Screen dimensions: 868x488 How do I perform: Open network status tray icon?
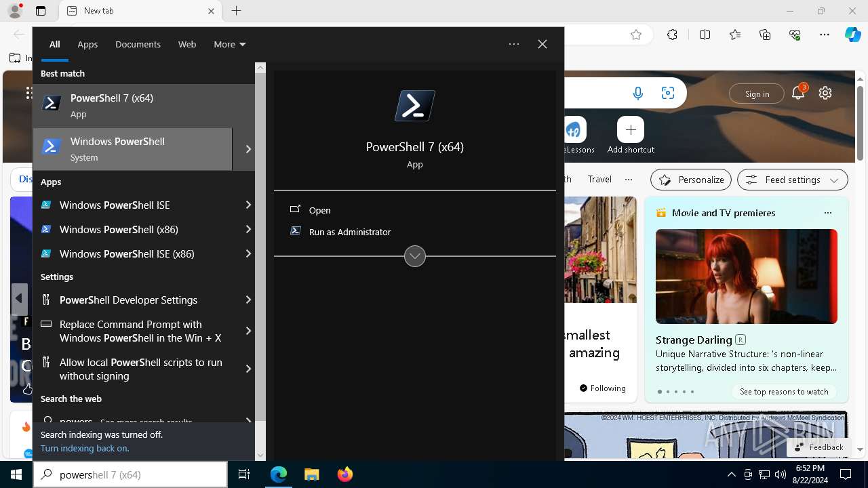point(764,474)
